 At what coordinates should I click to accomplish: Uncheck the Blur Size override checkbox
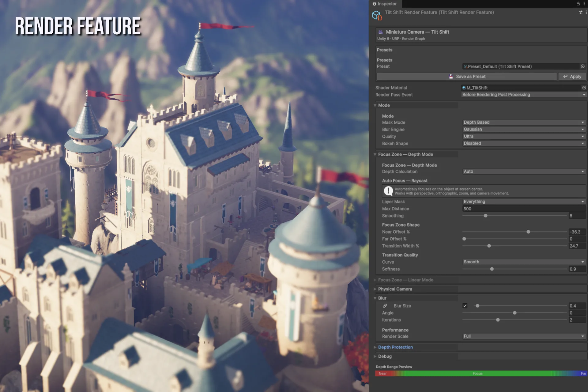(465, 305)
